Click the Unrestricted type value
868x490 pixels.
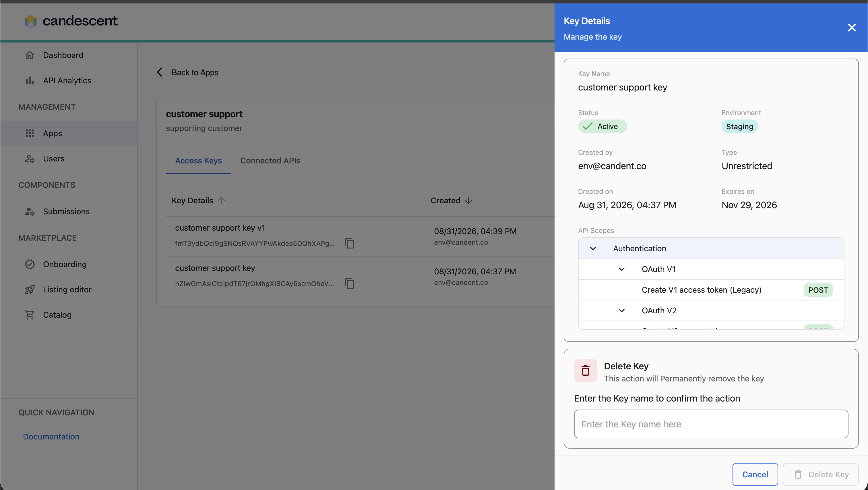tap(747, 166)
